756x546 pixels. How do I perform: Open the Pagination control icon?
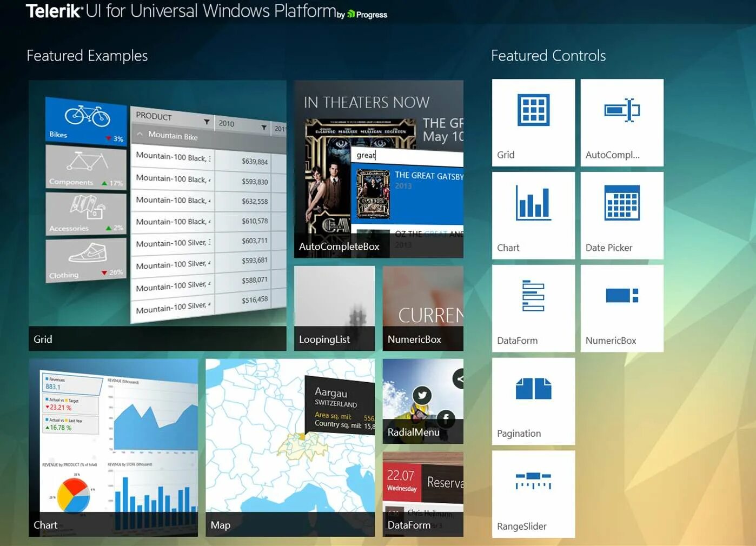[x=533, y=389]
